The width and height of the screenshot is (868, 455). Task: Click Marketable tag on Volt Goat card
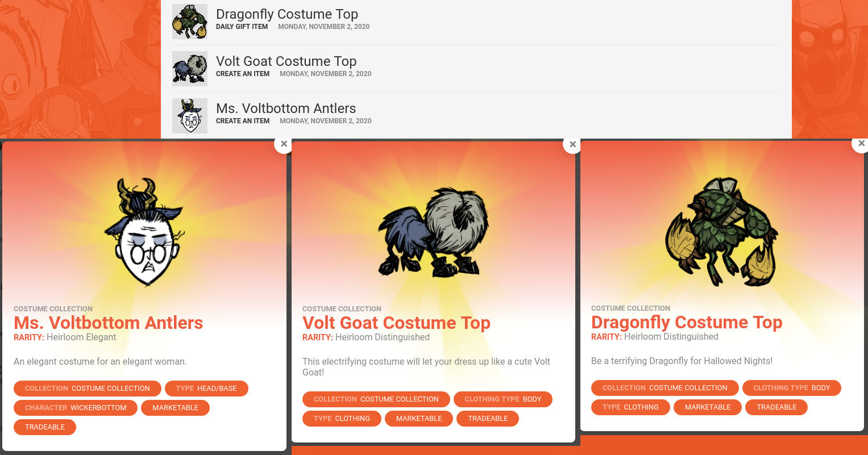click(x=419, y=419)
